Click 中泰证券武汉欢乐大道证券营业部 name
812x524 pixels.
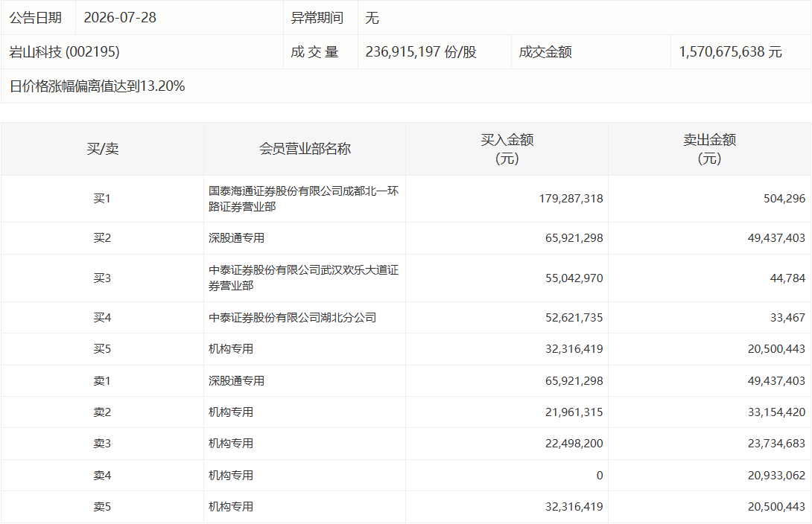click(x=303, y=278)
